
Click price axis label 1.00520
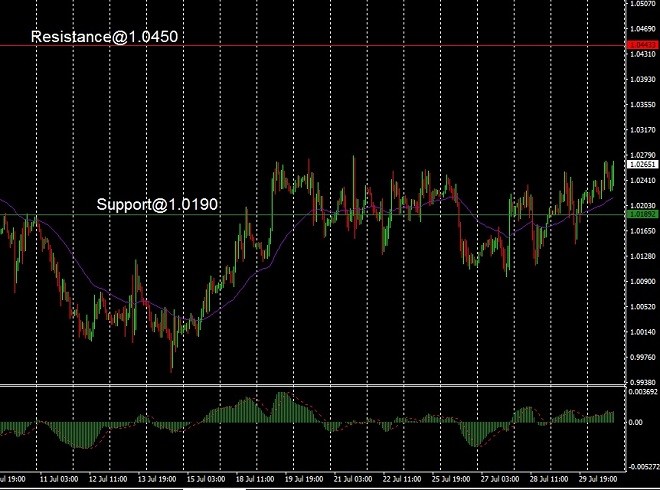643,306
